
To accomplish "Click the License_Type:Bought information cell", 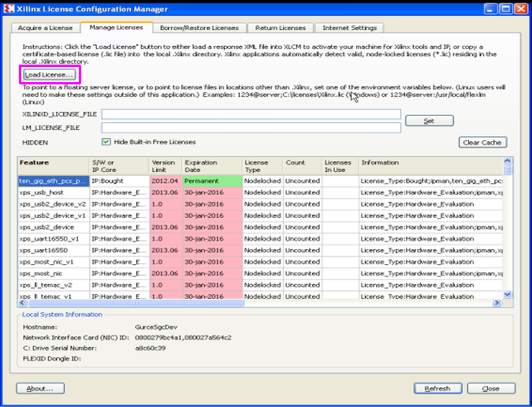I will [431, 181].
